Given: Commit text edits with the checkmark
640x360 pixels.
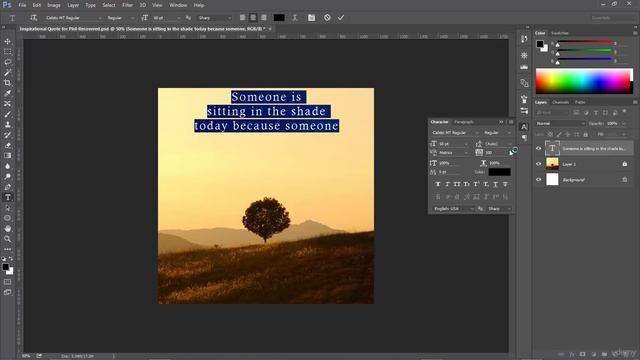Looking at the screenshot, I should (x=341, y=18).
